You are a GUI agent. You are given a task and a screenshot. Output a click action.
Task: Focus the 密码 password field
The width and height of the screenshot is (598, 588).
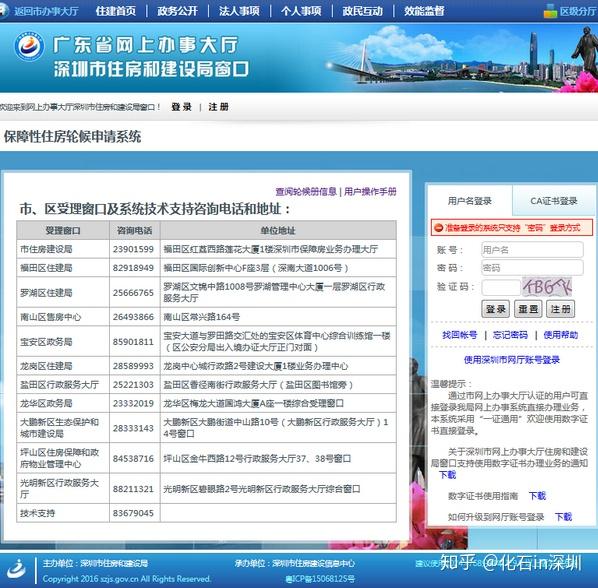(x=532, y=268)
